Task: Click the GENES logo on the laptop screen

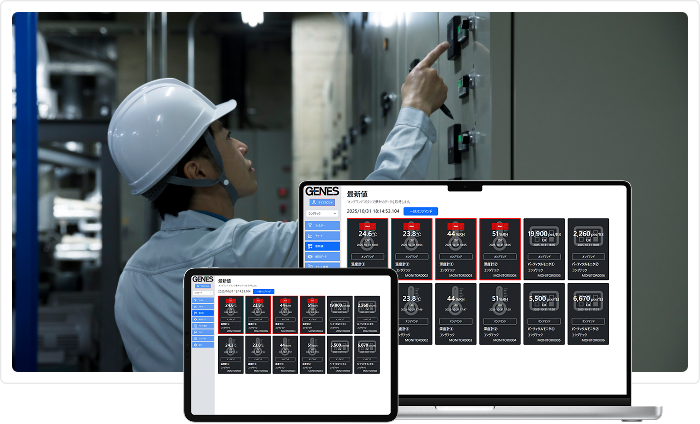Action: coord(321,191)
